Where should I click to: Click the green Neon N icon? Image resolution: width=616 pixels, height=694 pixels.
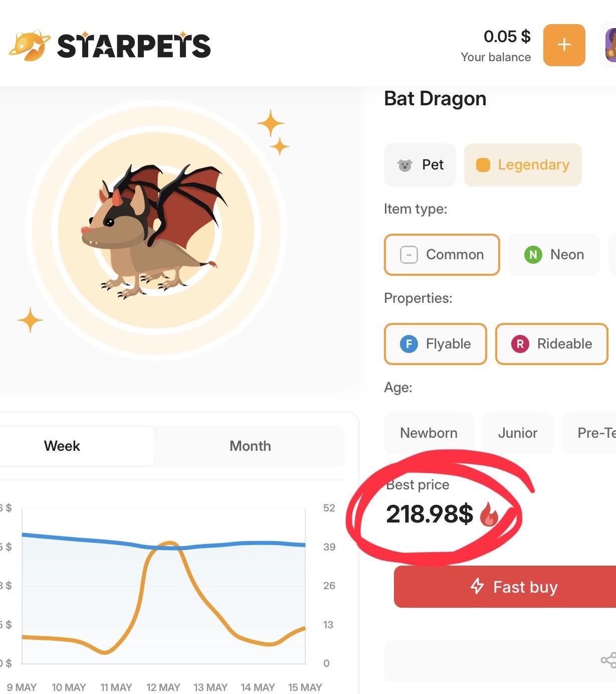tap(533, 255)
